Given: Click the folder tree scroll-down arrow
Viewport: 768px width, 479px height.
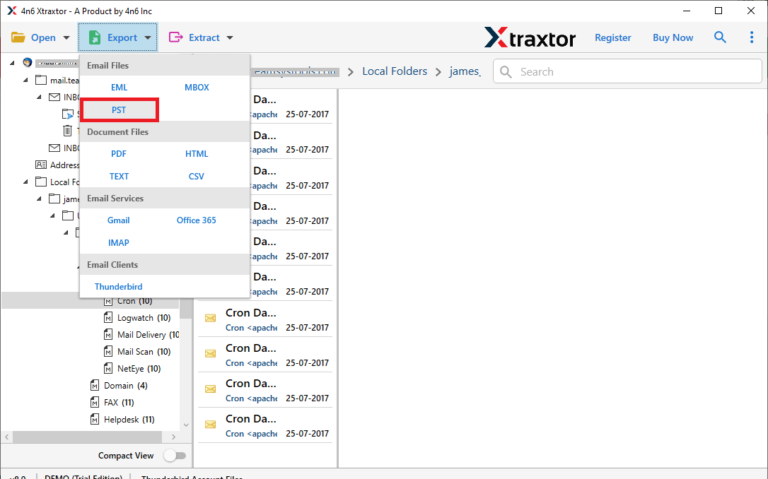Looking at the screenshot, I should pyautogui.click(x=186, y=425).
